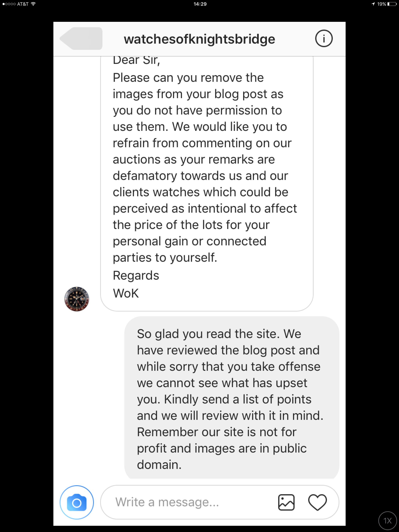This screenshot has width=399, height=532.
Task: Tap 'public domain' text in reply bubble
Action: pos(222,457)
